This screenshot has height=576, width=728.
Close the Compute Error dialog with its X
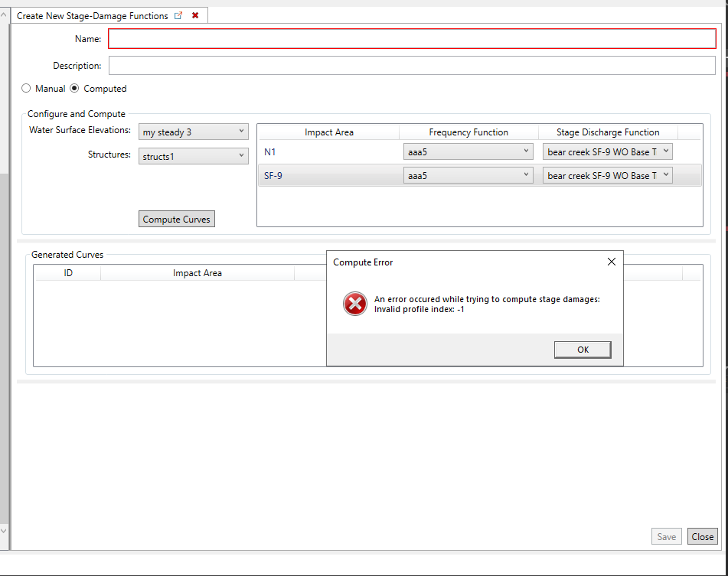[611, 262]
